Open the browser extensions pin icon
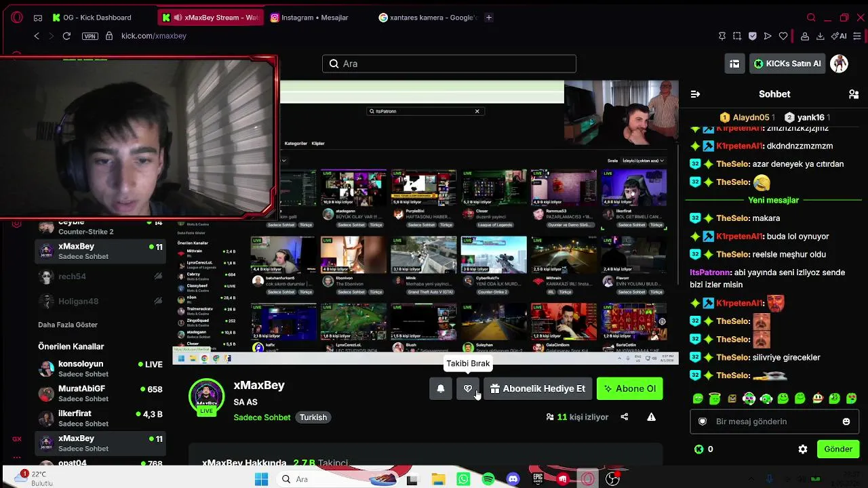Image resolution: width=868 pixels, height=488 pixels. [722, 36]
